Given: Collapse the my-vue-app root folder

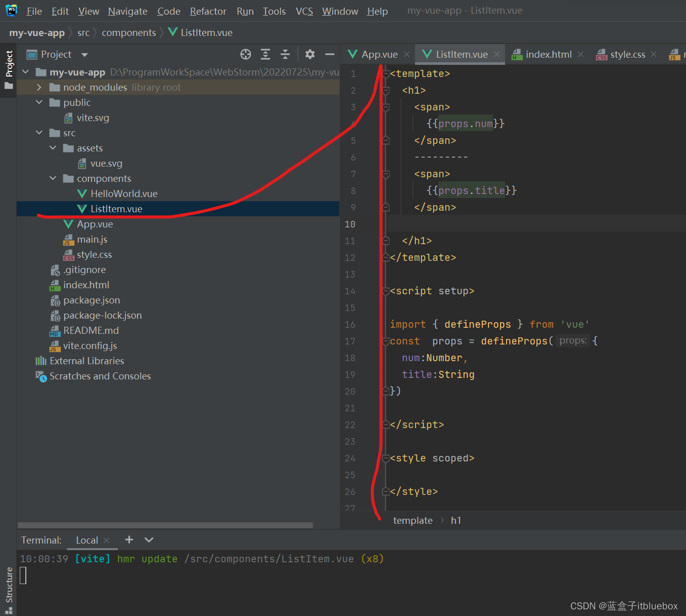Looking at the screenshot, I should pos(26,72).
